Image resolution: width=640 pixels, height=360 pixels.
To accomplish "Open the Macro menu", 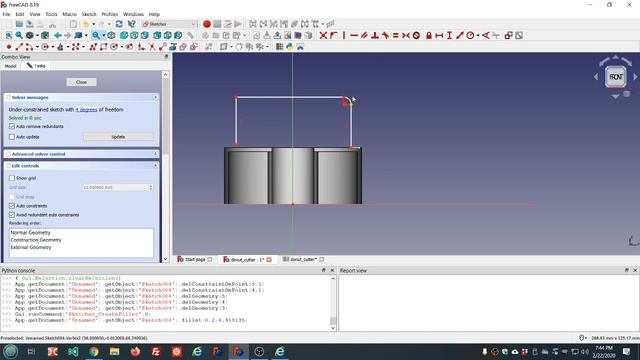I will 69,14.
